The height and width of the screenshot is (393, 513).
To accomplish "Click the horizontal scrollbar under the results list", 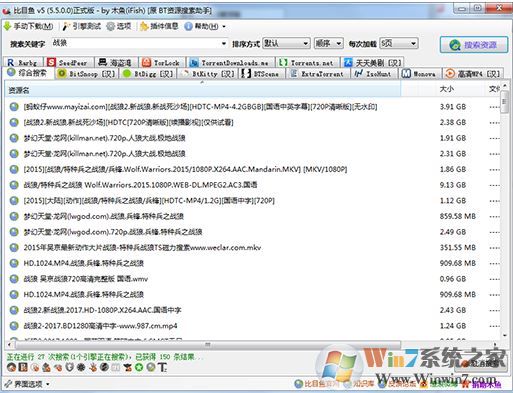I will (207, 345).
